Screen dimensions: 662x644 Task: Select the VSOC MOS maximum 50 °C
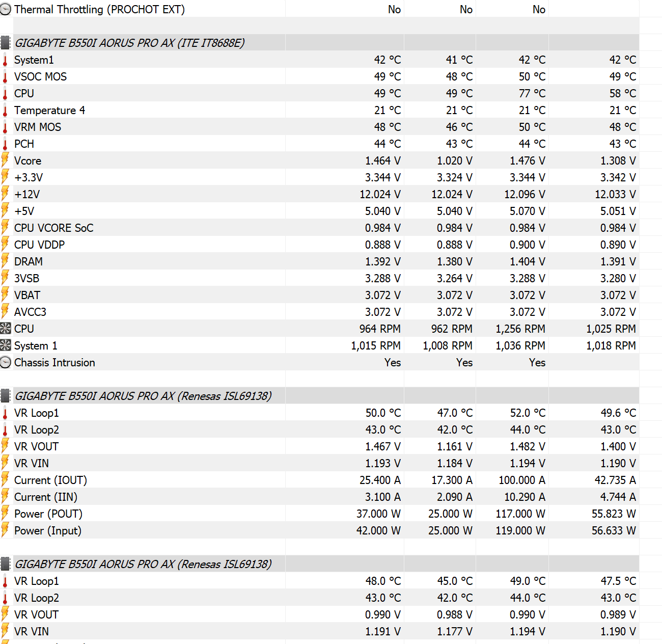pos(532,76)
